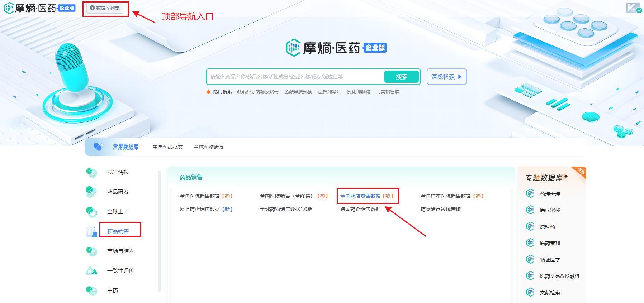This screenshot has height=303, width=644.
Task: Select hot search 乙酰半胱氨酸
Action: [298, 92]
